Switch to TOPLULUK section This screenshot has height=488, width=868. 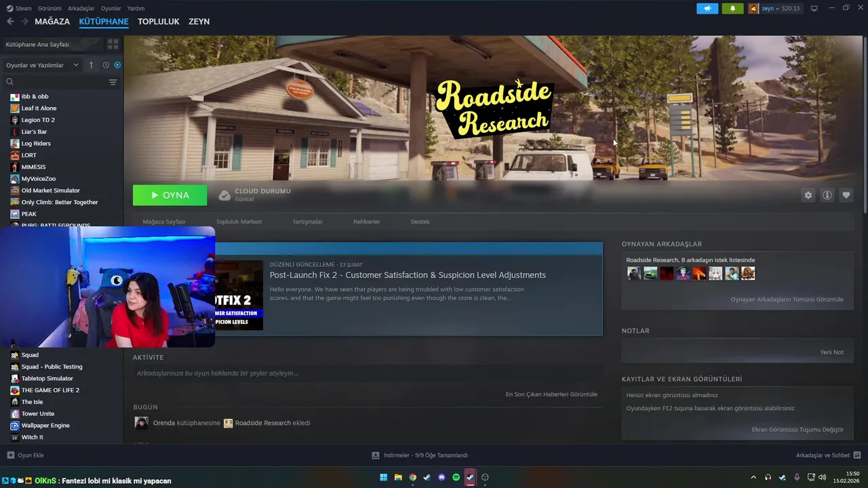[x=159, y=22]
